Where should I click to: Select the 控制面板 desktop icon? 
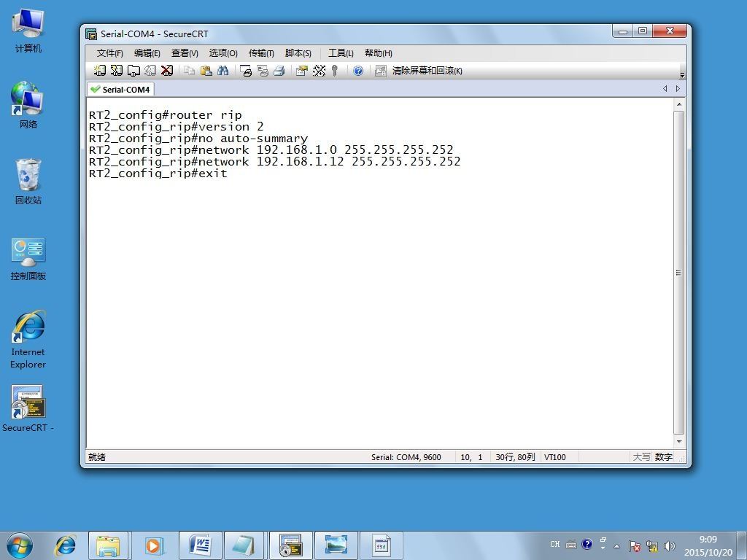[28, 260]
